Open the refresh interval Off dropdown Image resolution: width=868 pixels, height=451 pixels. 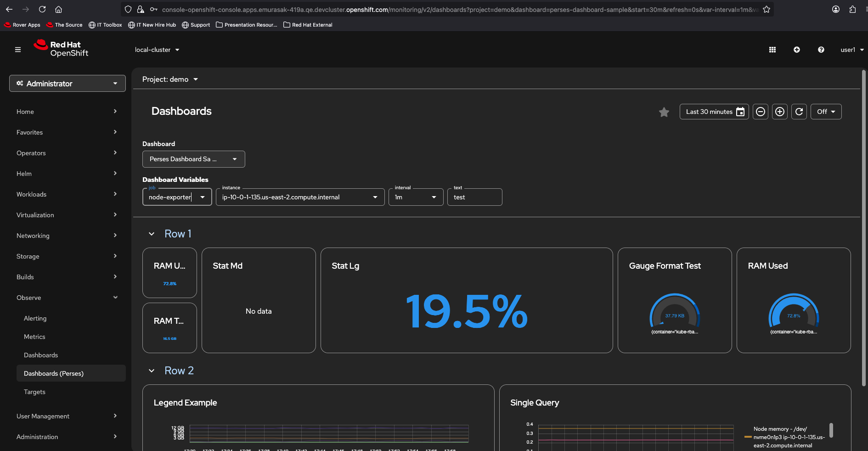[826, 112]
